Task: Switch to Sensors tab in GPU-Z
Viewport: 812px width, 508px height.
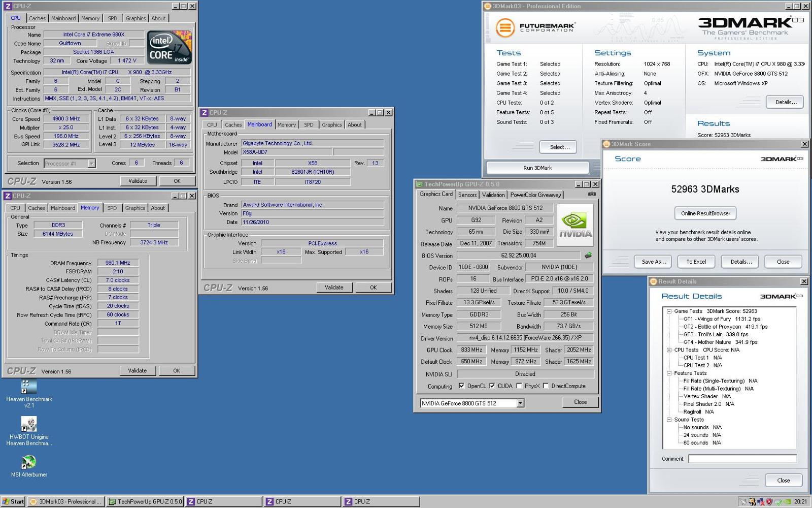Action: [x=467, y=195]
